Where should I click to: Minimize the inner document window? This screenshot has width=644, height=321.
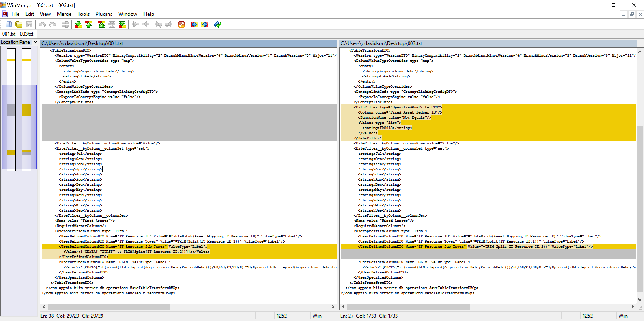[623, 14]
